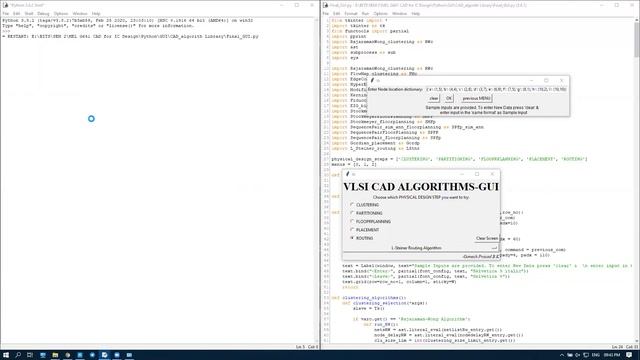Viewport: 640px width, 360px height.
Task: Click the editor window vertical scrollbar thumb
Action: pos(637,39)
